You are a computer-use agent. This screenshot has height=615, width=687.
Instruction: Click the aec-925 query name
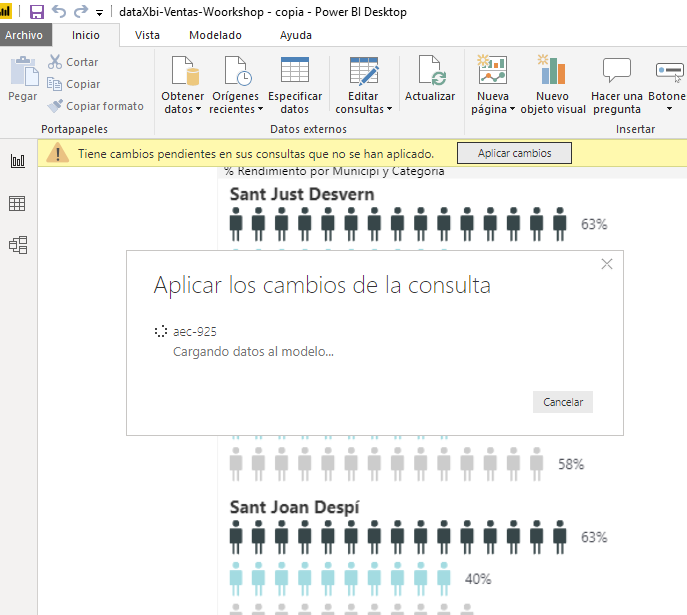tap(195, 332)
